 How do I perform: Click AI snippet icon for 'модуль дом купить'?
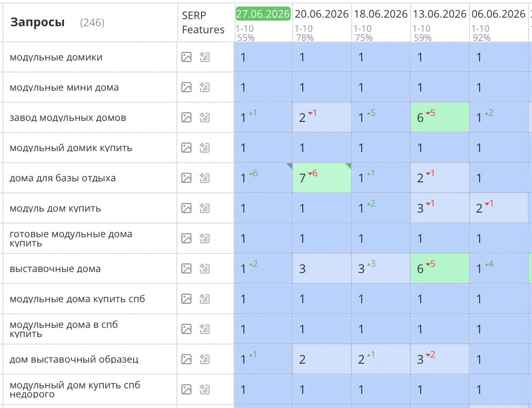[x=205, y=208]
